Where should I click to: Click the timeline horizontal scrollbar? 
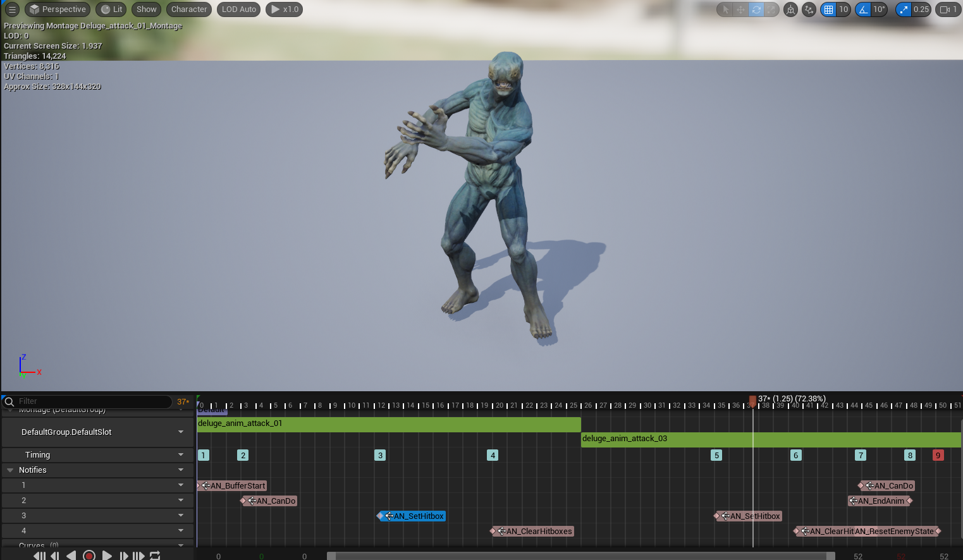tap(580, 556)
